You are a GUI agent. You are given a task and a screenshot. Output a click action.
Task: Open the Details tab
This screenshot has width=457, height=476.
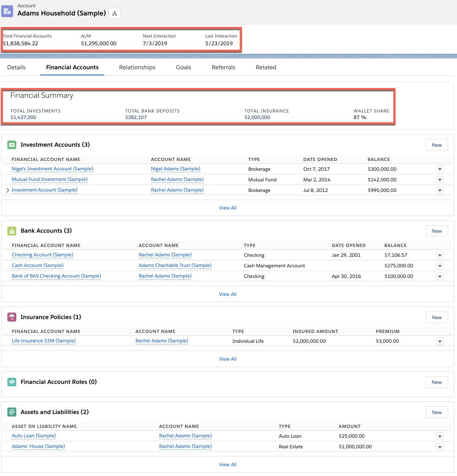coord(16,67)
